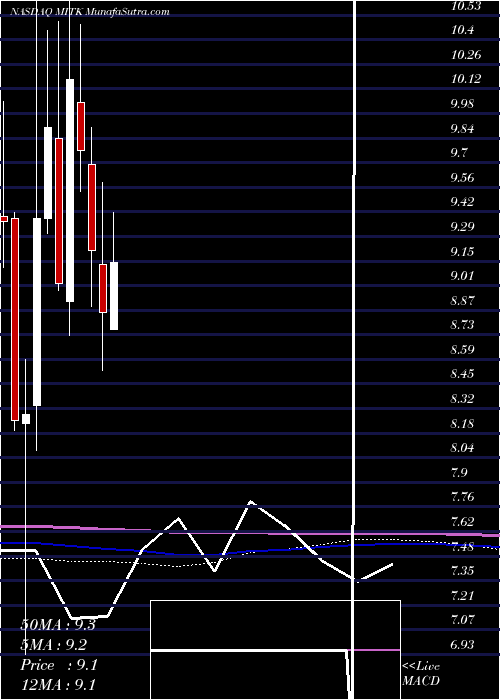This screenshot has height=700, width=500.
Task: Click the Price : 9.1 legend text
Action: pos(58,665)
